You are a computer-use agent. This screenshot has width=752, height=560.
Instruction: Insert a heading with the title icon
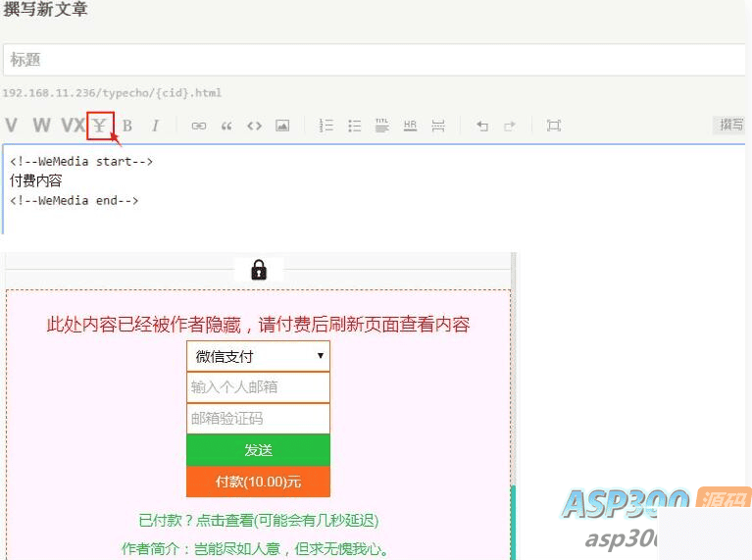tap(381, 126)
